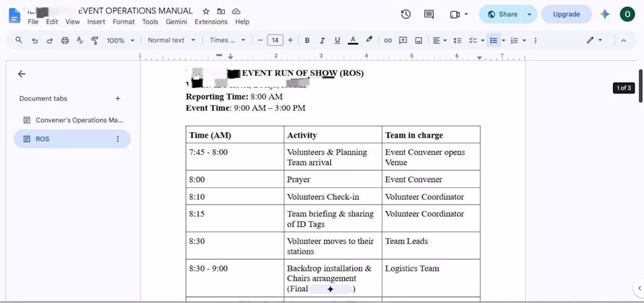The image size is (644, 303).
Task: Open the Insert menu
Action: tap(96, 22)
